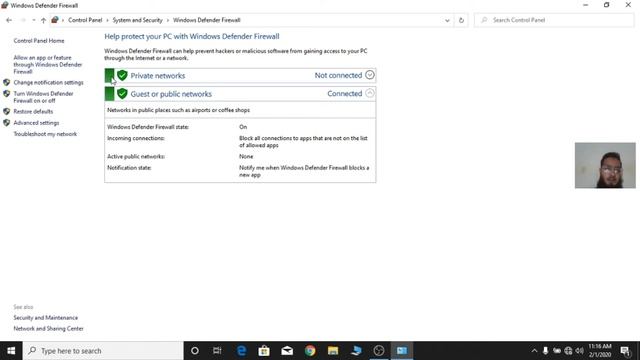Open Change notification settings
Image resolution: width=640 pixels, height=360 pixels.
[x=48, y=82]
